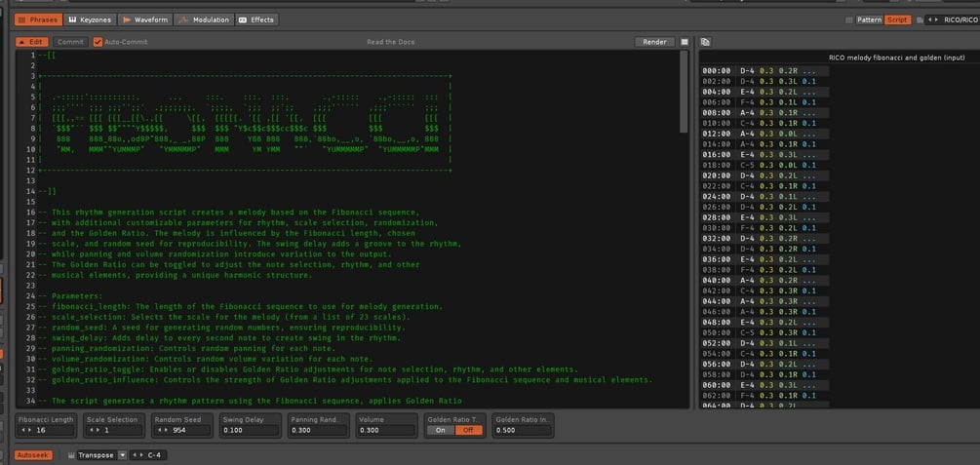The image size is (980, 465).
Task: Adjust the Scale Selection stepper arrows
Action: click(95, 430)
